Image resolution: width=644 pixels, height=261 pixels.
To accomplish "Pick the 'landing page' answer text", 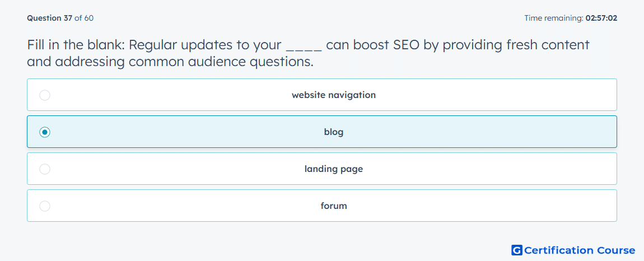I will (x=334, y=169).
